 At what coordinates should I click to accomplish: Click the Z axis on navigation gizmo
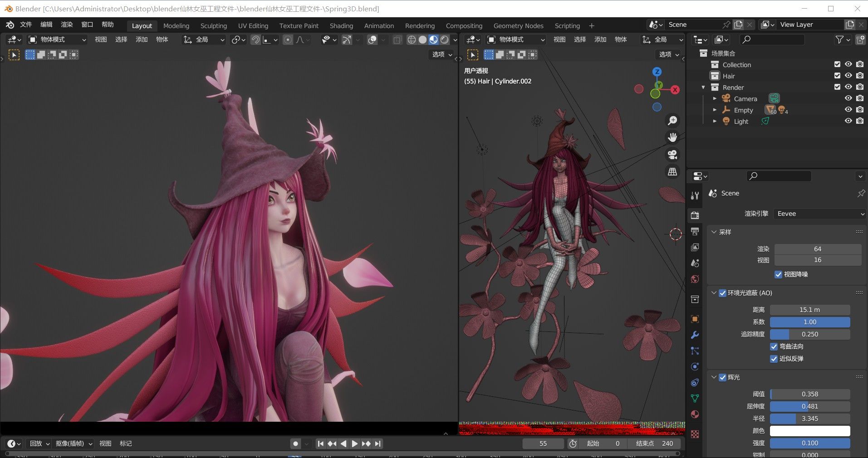(657, 72)
